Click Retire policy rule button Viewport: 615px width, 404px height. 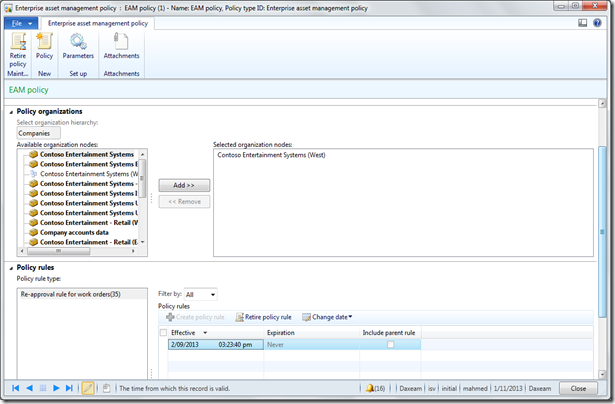pos(264,317)
